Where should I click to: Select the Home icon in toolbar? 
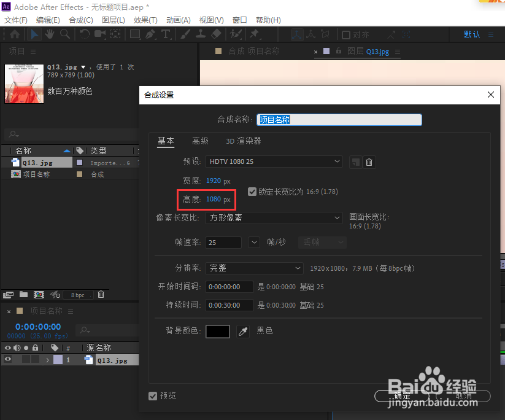(15, 34)
